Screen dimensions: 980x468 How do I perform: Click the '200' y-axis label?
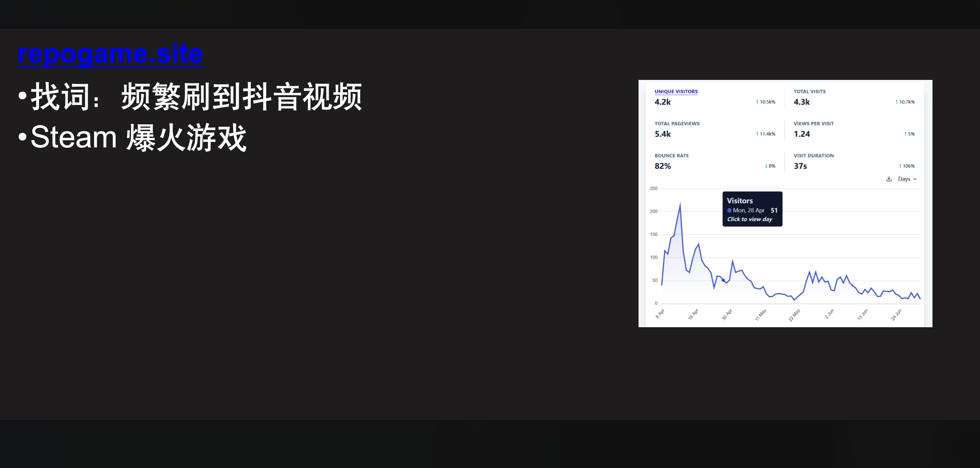pos(653,211)
